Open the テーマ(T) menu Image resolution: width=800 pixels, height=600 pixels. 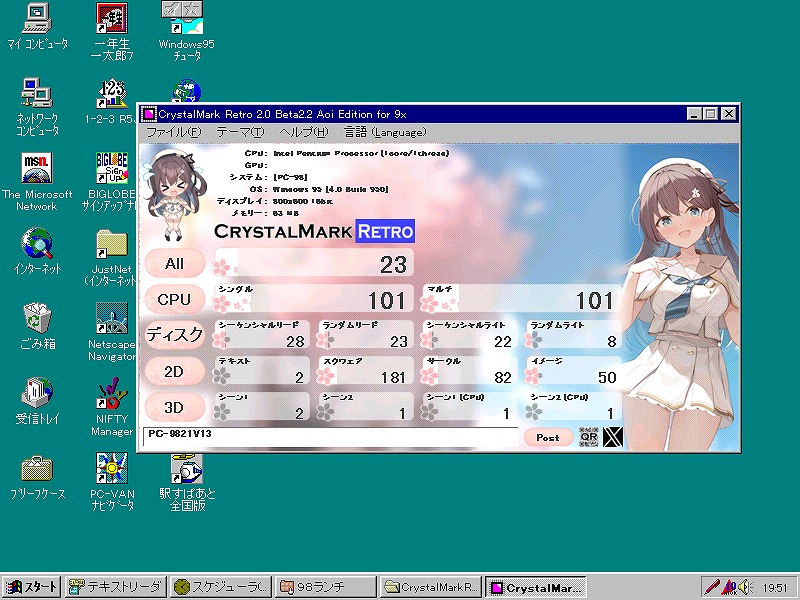point(240,132)
